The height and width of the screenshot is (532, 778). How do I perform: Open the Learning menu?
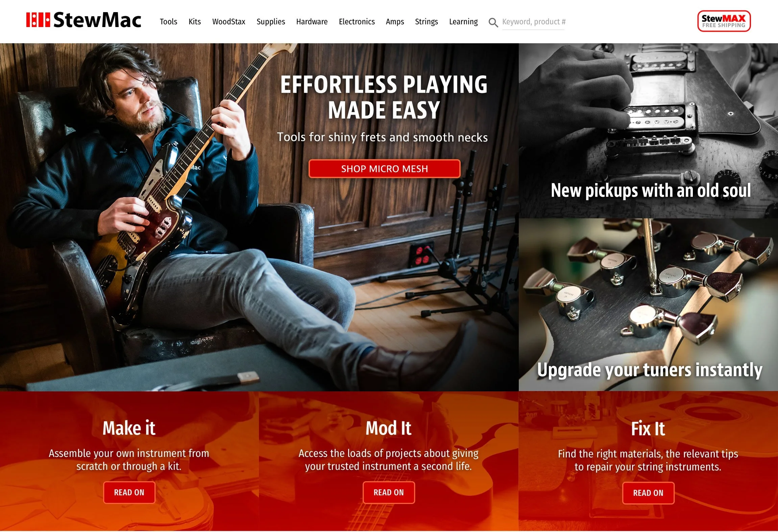pos(463,22)
